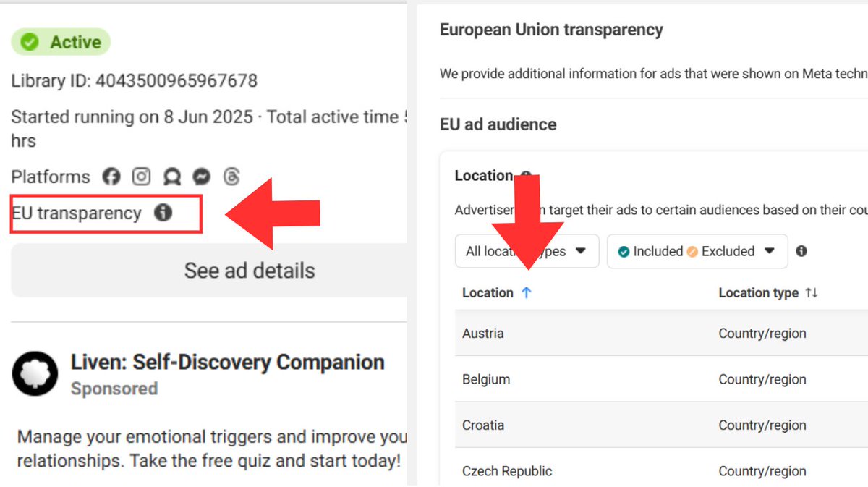
Task: Click the Threads platform icon
Action: coord(231,177)
